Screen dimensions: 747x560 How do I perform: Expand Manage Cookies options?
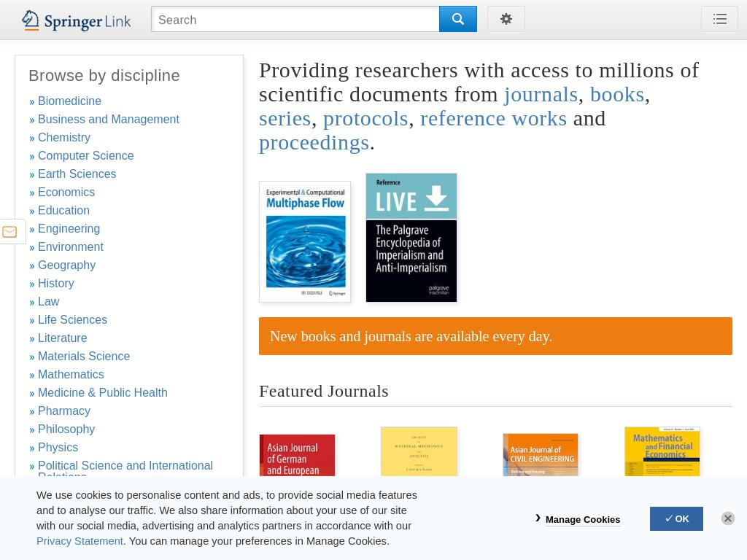point(582,519)
